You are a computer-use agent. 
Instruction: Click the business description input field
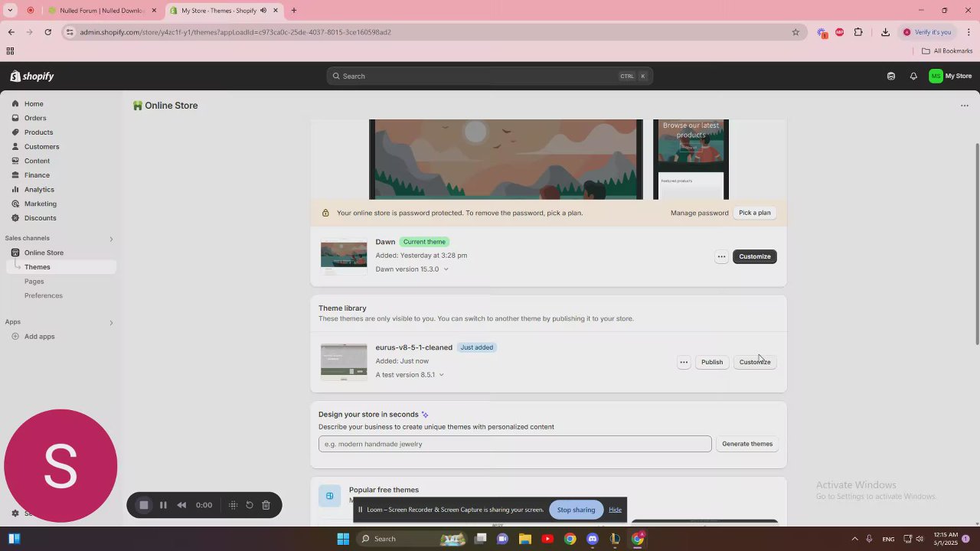click(515, 444)
